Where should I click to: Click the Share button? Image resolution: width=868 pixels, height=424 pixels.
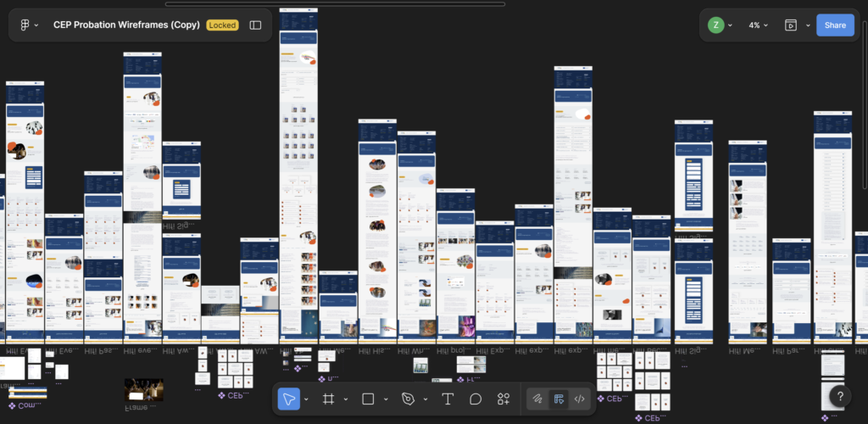click(835, 25)
